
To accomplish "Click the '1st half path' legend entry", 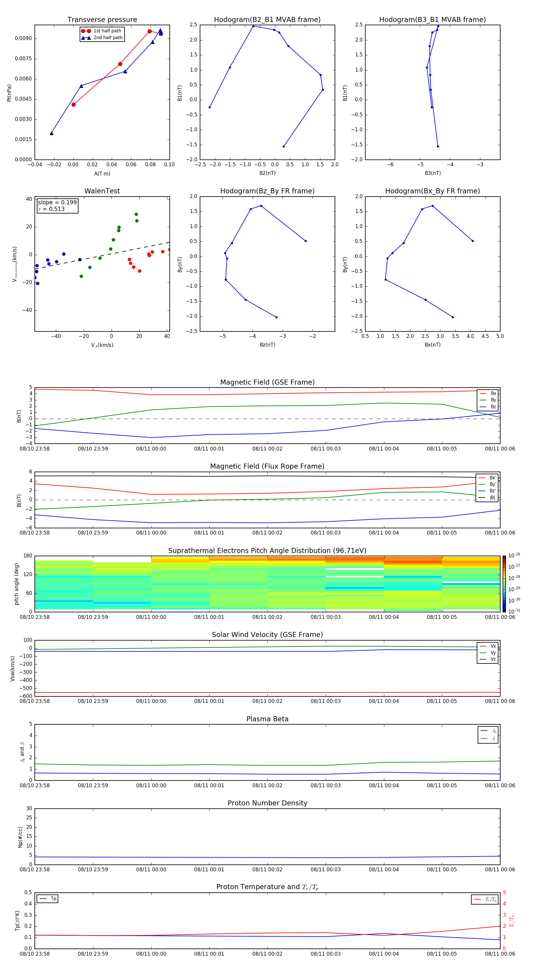I will click(101, 31).
